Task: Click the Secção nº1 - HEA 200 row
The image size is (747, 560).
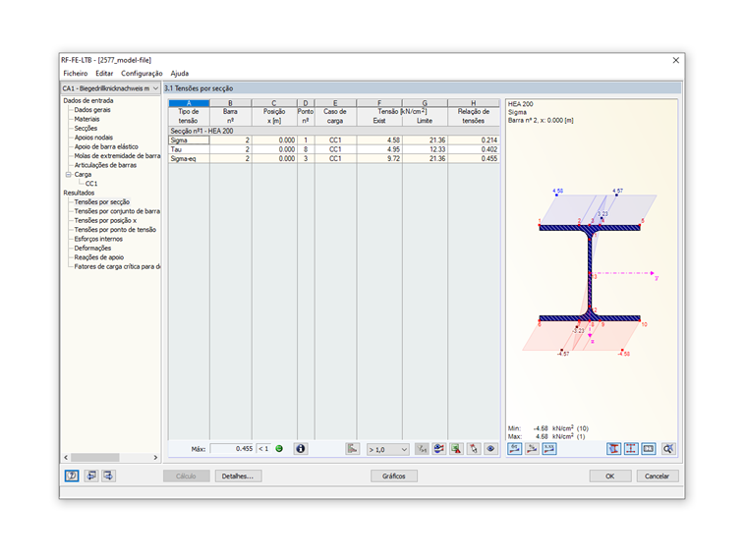Action: point(333,131)
